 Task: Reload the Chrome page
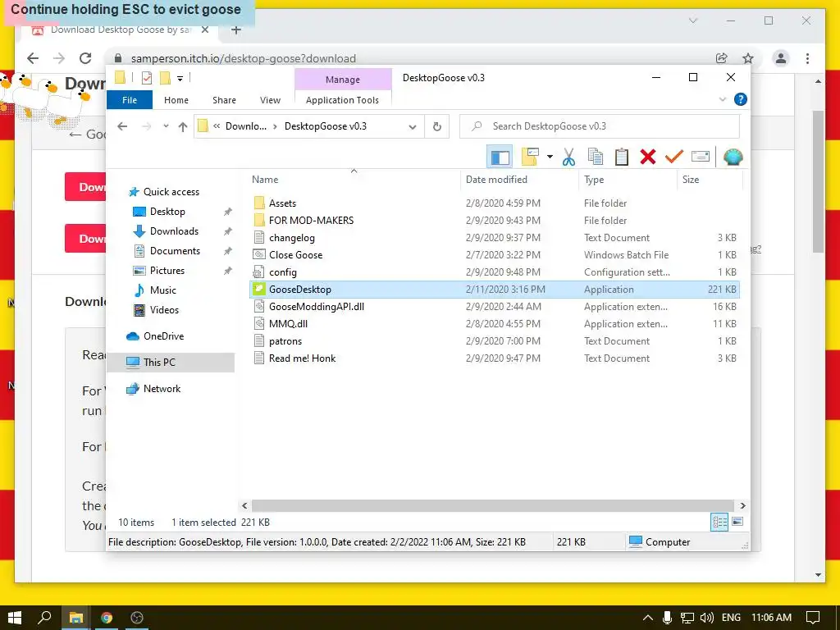[85, 58]
